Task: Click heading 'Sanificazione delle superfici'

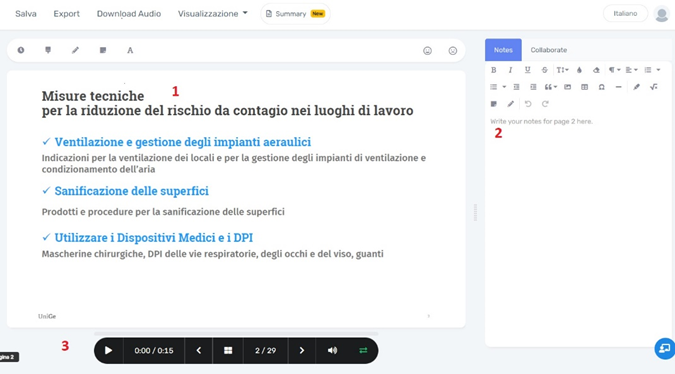Action: tap(131, 191)
